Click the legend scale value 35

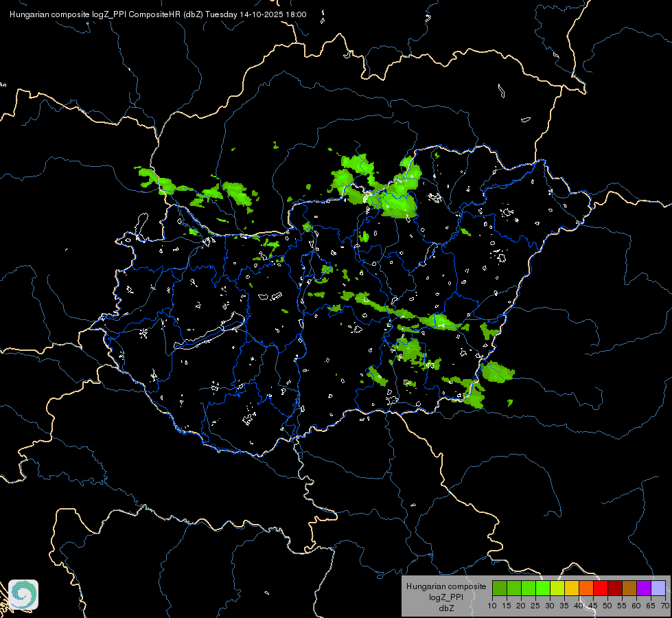[x=564, y=606]
